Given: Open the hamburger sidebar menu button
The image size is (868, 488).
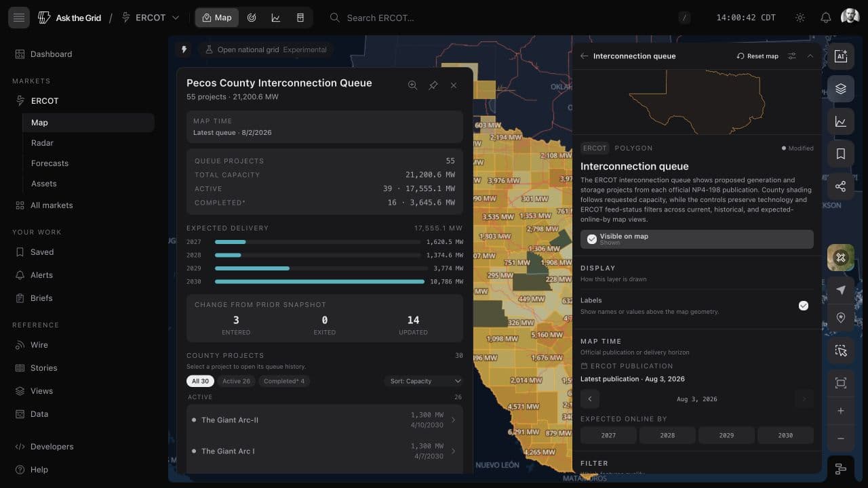Looking at the screenshot, I should 19,18.
